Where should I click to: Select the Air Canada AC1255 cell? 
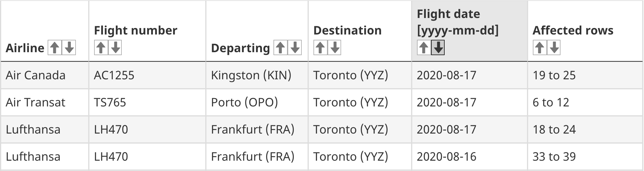click(147, 75)
